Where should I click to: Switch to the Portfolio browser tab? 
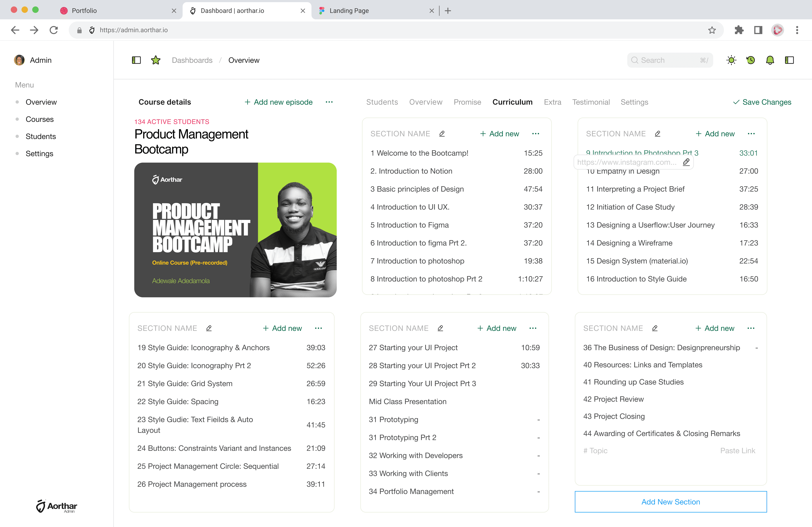[x=118, y=11]
